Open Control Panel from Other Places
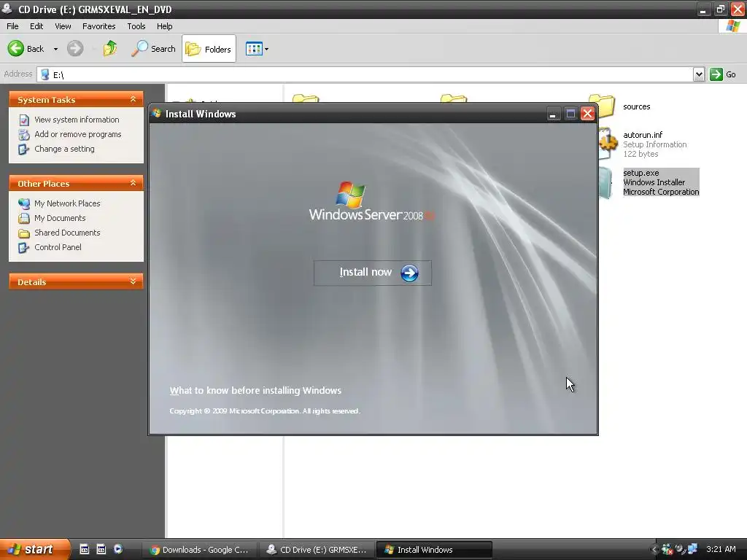This screenshot has height=560, width=747. point(58,247)
